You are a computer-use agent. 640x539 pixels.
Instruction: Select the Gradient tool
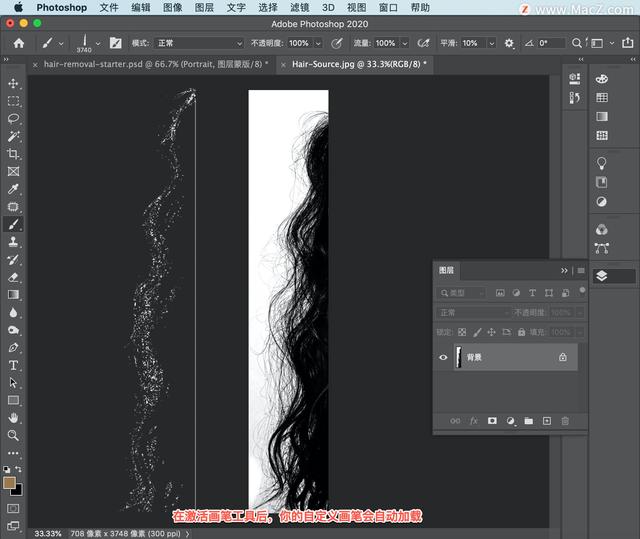pyautogui.click(x=13, y=295)
